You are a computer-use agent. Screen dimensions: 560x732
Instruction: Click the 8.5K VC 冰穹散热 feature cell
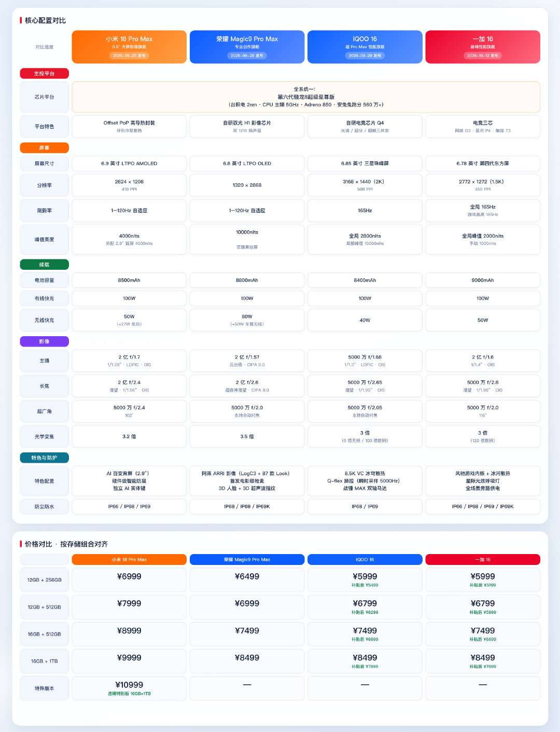[x=365, y=481]
